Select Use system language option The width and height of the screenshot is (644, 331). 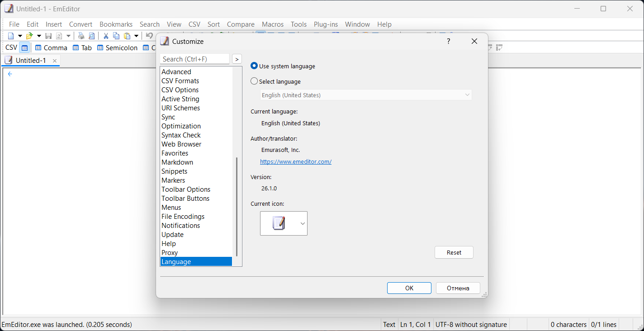(x=283, y=66)
